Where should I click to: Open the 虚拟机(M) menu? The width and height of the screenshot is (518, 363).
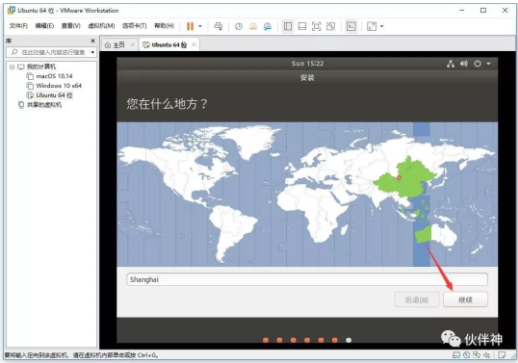pyautogui.click(x=101, y=26)
